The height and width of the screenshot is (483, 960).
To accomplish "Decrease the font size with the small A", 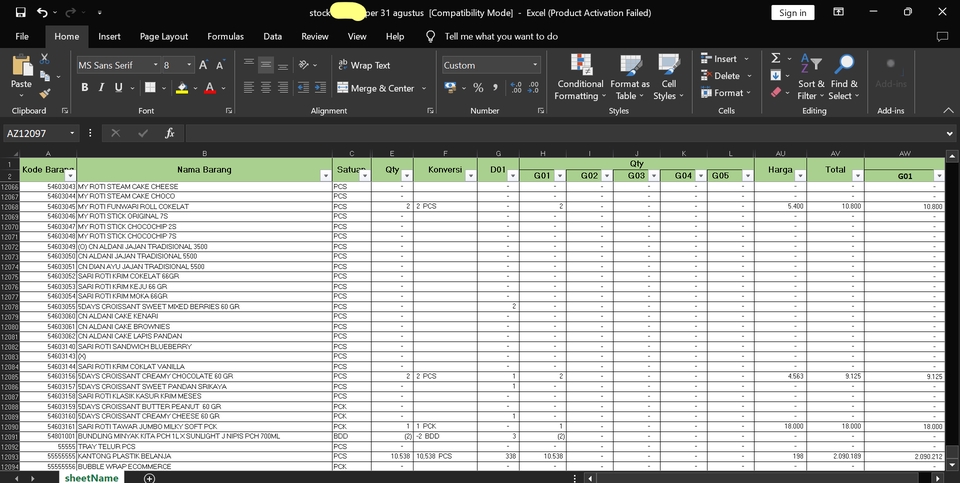I will 220,65.
